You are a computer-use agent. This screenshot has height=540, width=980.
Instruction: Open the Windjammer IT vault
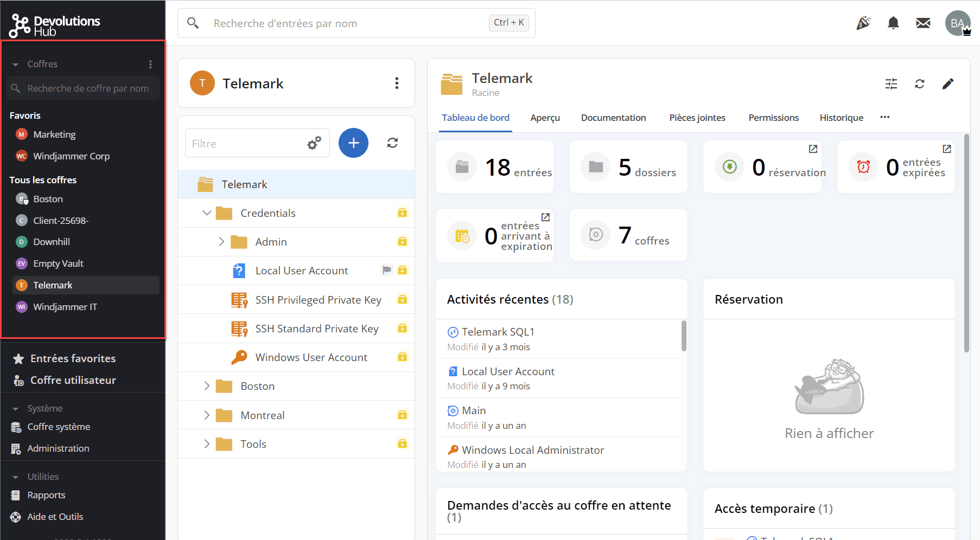[x=65, y=307]
